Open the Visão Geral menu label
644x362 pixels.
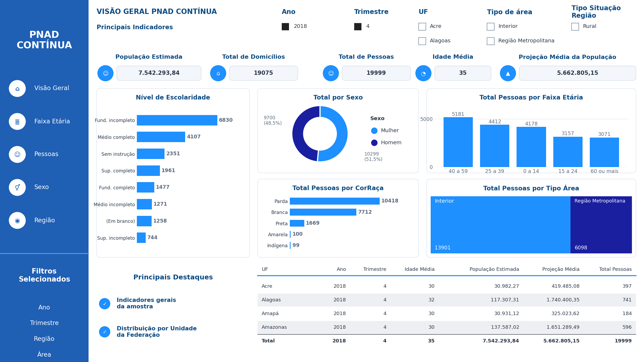[52, 88]
